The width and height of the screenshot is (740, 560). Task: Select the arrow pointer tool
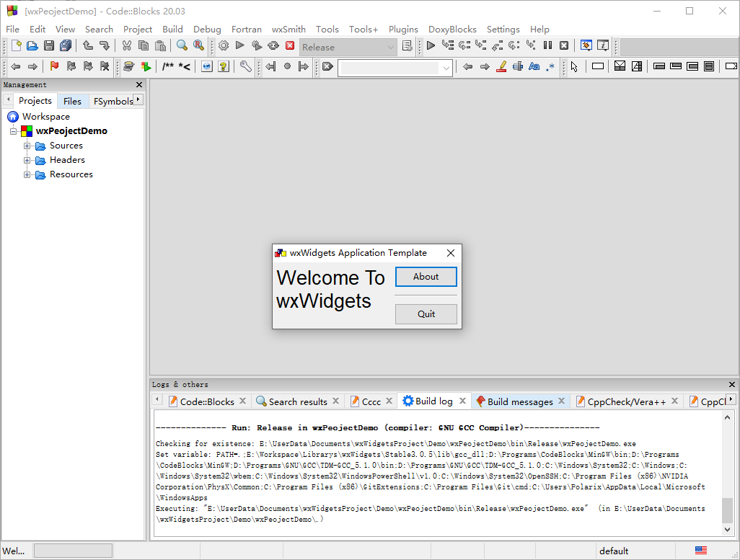(x=574, y=66)
